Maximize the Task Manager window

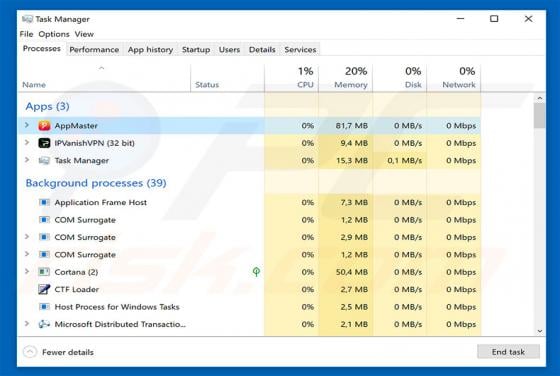tap(494, 19)
